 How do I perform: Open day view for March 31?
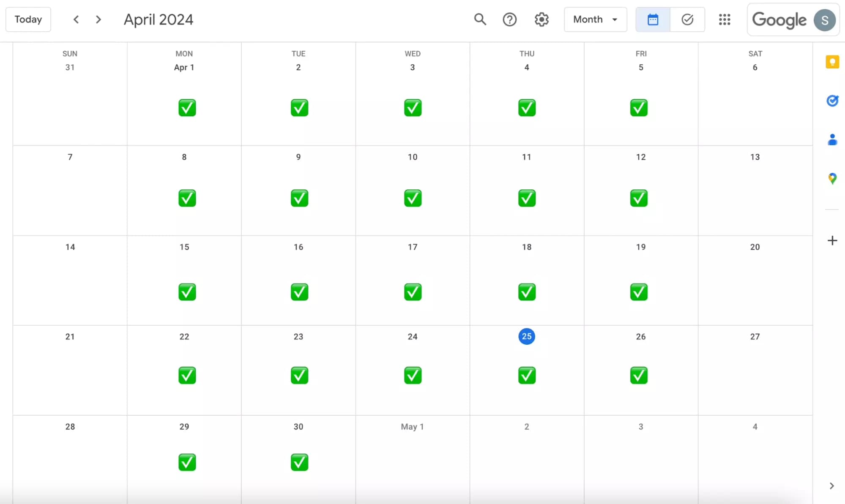[70, 67]
